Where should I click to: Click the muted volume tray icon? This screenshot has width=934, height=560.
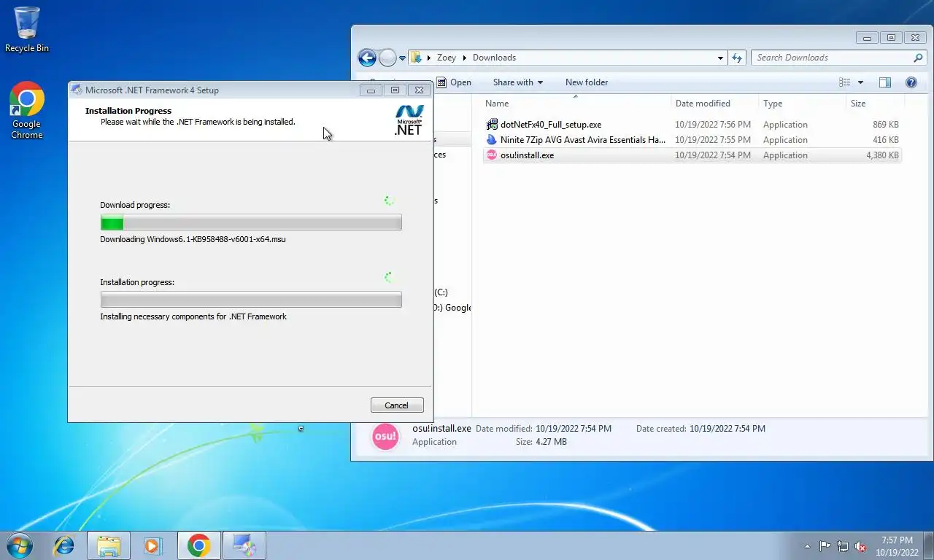coord(860,546)
